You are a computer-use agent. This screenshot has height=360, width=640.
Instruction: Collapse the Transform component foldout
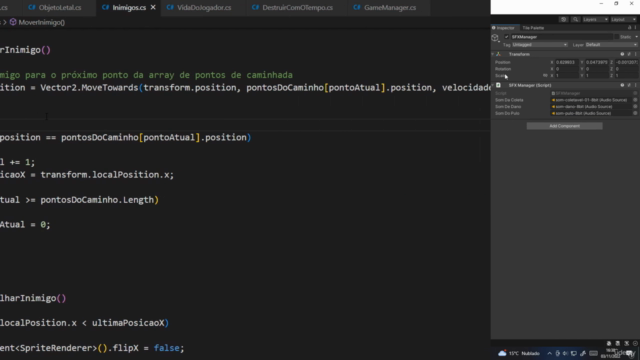493,54
